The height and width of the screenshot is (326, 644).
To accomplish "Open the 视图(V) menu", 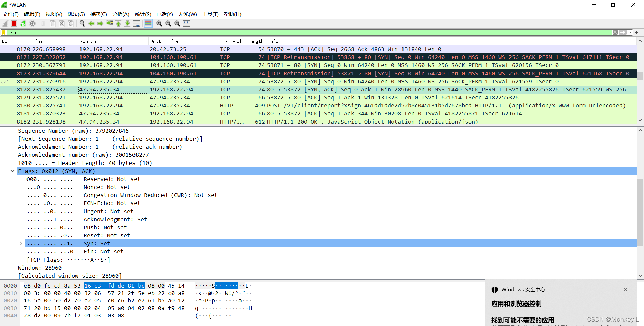I will coord(54,14).
